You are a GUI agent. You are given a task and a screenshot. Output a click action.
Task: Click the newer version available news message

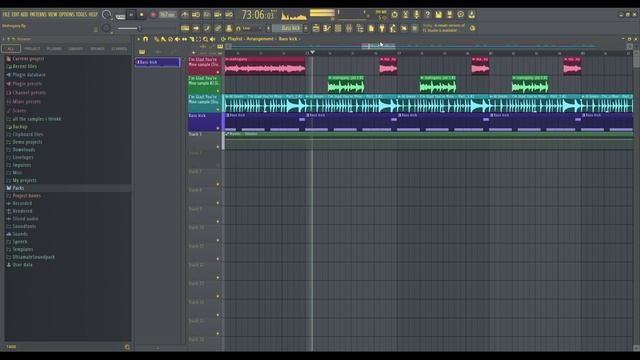[444, 28]
